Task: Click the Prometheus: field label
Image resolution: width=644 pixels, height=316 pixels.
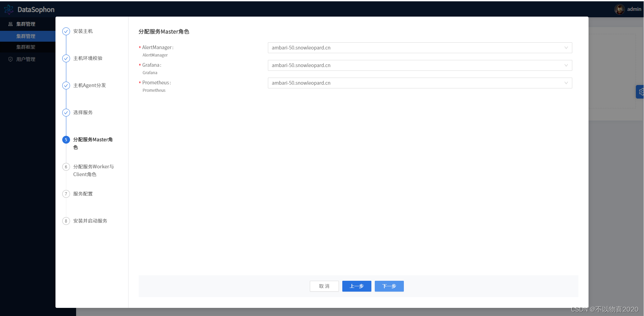Action: (x=157, y=83)
